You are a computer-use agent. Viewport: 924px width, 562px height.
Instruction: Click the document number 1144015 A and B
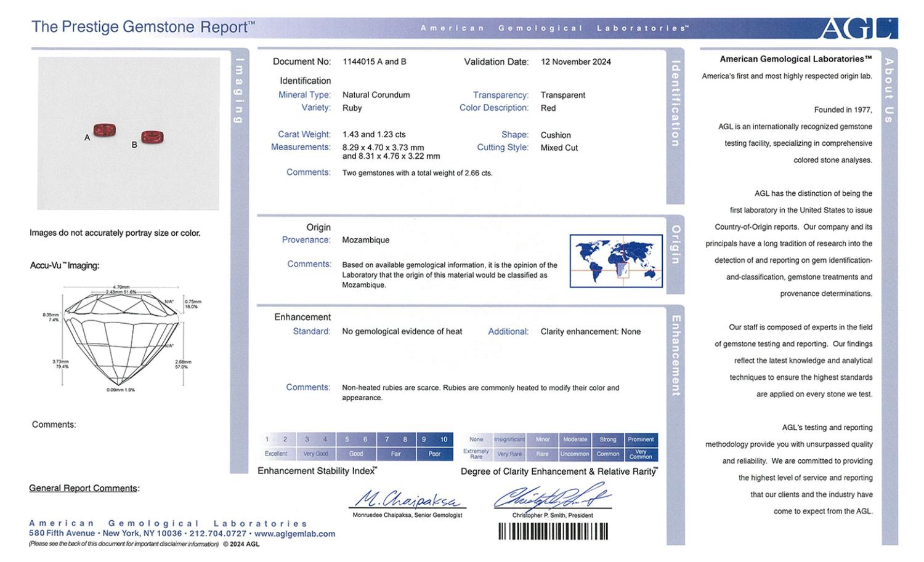click(x=375, y=62)
